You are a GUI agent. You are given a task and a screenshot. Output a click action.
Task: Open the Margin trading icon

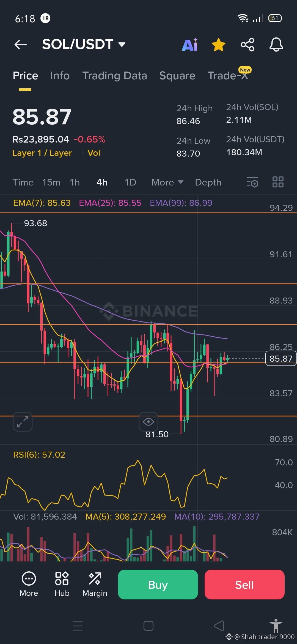tap(95, 584)
